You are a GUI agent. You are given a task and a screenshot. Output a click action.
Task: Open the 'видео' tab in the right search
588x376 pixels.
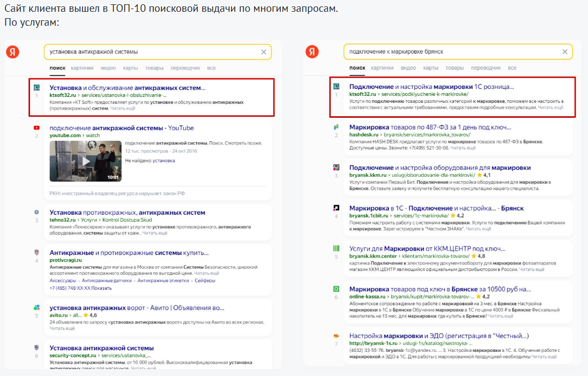coord(408,68)
